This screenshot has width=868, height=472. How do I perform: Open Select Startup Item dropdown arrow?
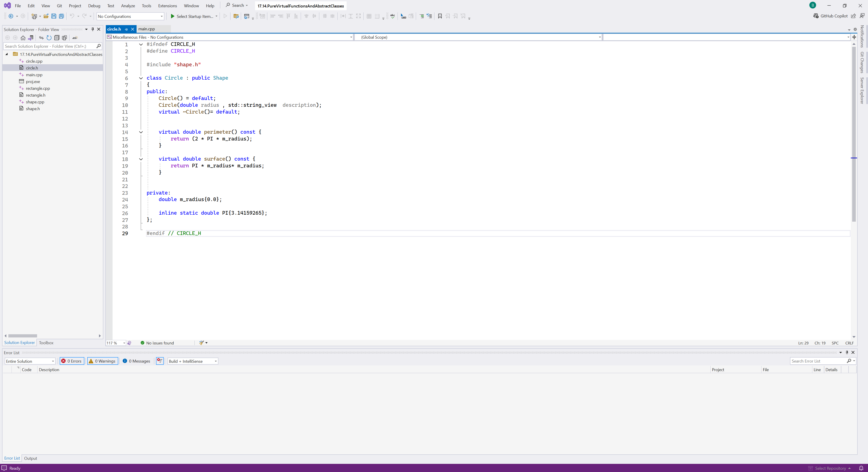pyautogui.click(x=216, y=16)
